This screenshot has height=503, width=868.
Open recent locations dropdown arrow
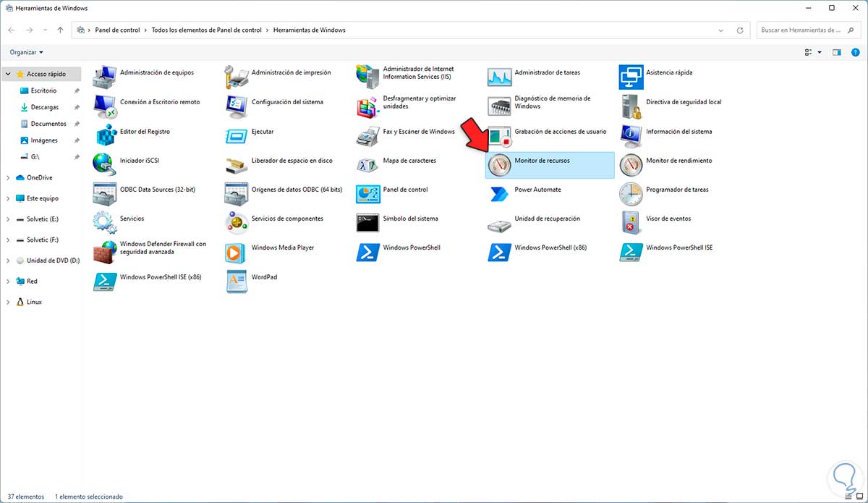46,30
